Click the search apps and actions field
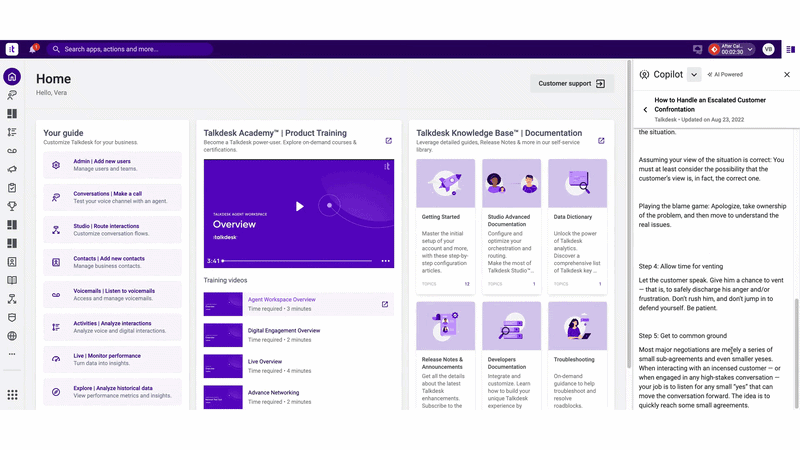The width and height of the screenshot is (800, 450). click(130, 49)
